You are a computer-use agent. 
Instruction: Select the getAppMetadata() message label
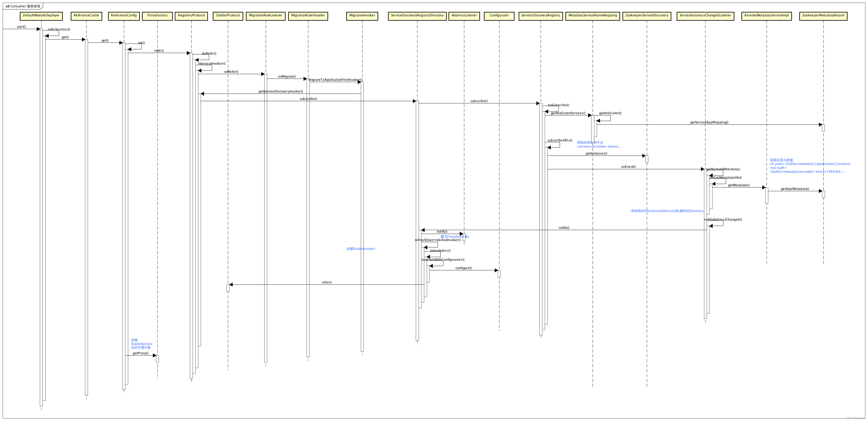click(795, 188)
